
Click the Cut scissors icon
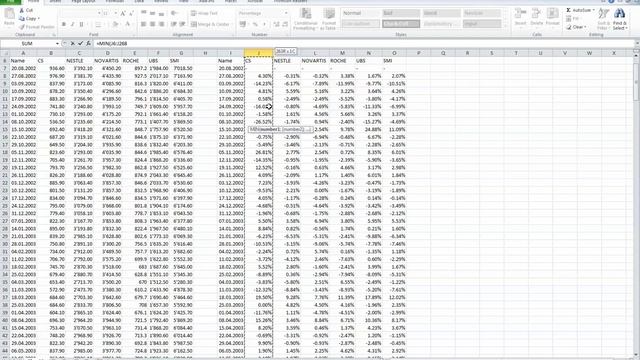pos(22,10)
